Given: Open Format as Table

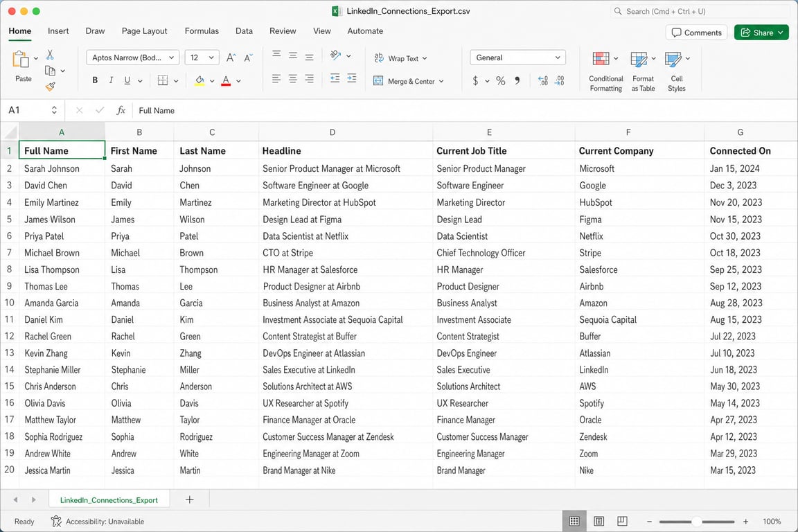Looking at the screenshot, I should (x=644, y=71).
